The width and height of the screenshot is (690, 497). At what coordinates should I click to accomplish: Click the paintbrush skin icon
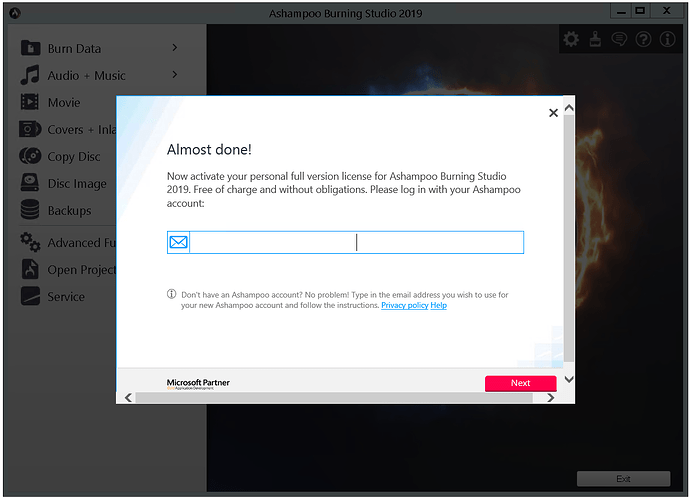point(595,39)
